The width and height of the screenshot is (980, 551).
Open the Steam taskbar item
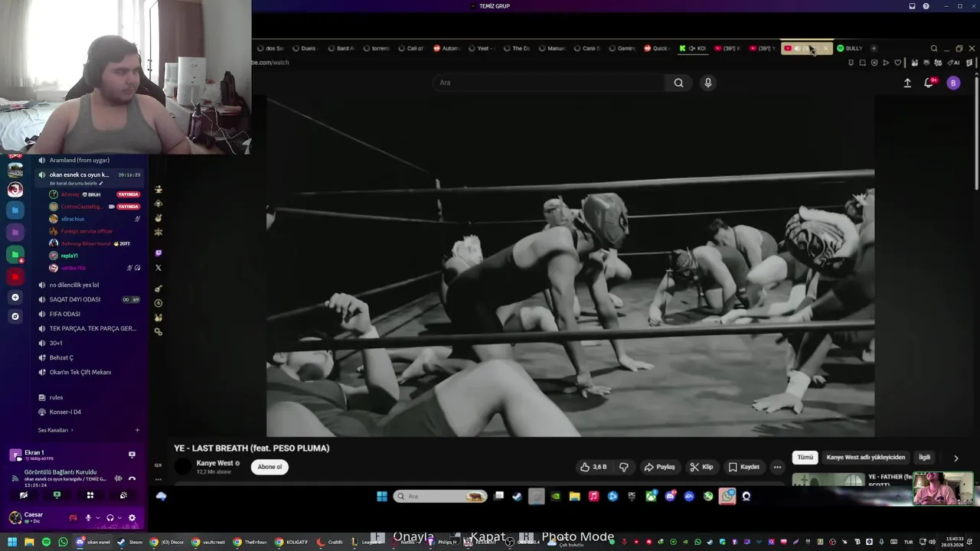point(130,542)
